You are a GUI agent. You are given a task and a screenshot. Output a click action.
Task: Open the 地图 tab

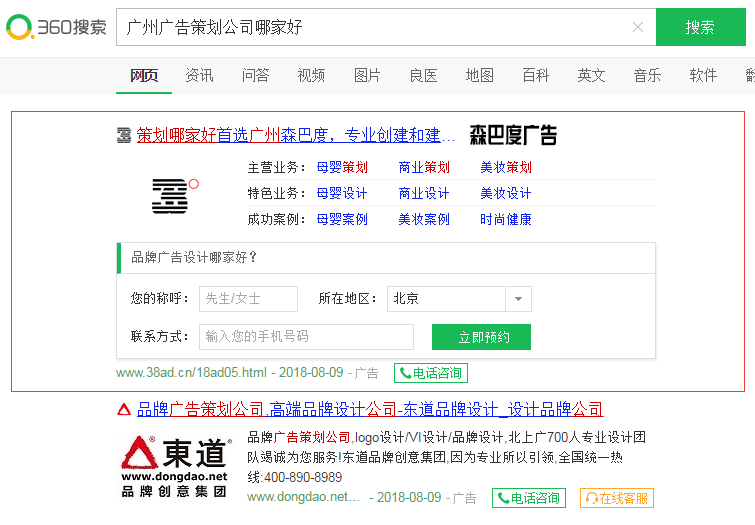[479, 75]
